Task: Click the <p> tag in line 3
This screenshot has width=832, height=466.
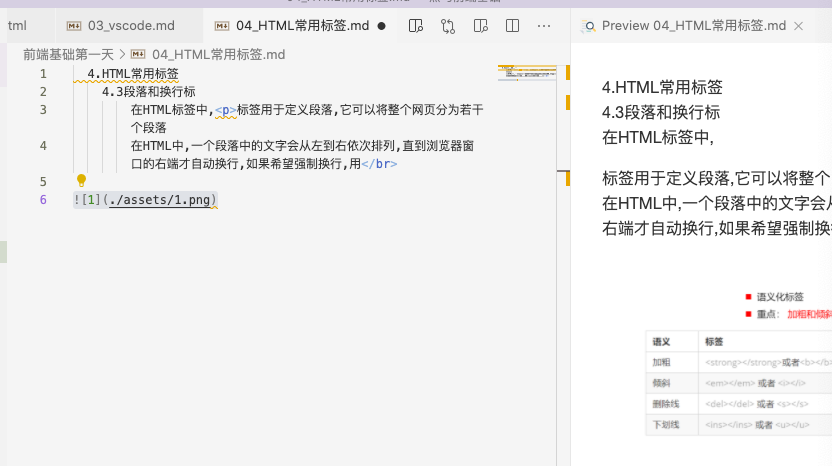Action: 226,110
